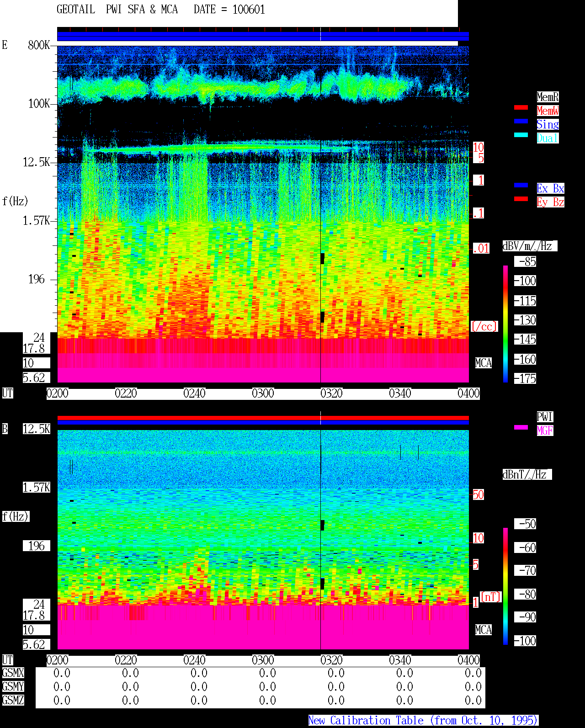
Task: Click the 0320 tick under the B spectrogram
Action: [331, 660]
